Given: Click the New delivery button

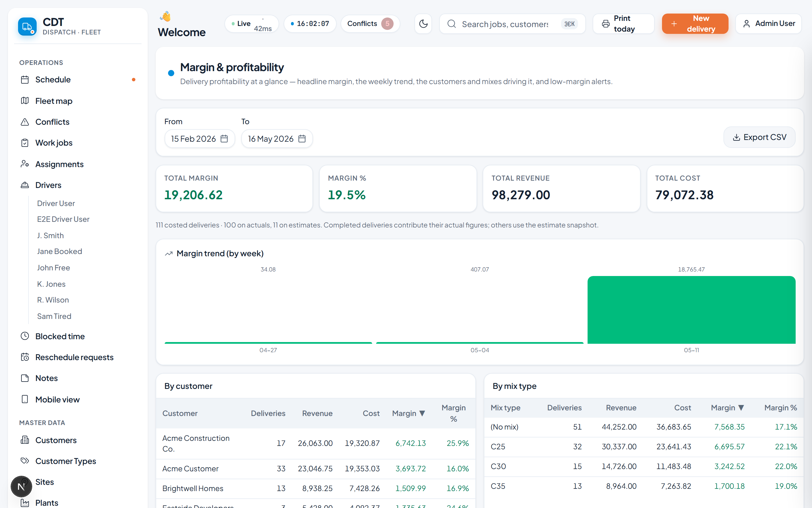Looking at the screenshot, I should pyautogui.click(x=695, y=24).
